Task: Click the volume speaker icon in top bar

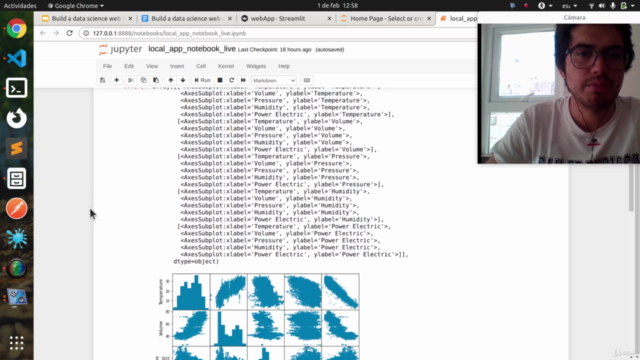Action: click(x=602, y=6)
